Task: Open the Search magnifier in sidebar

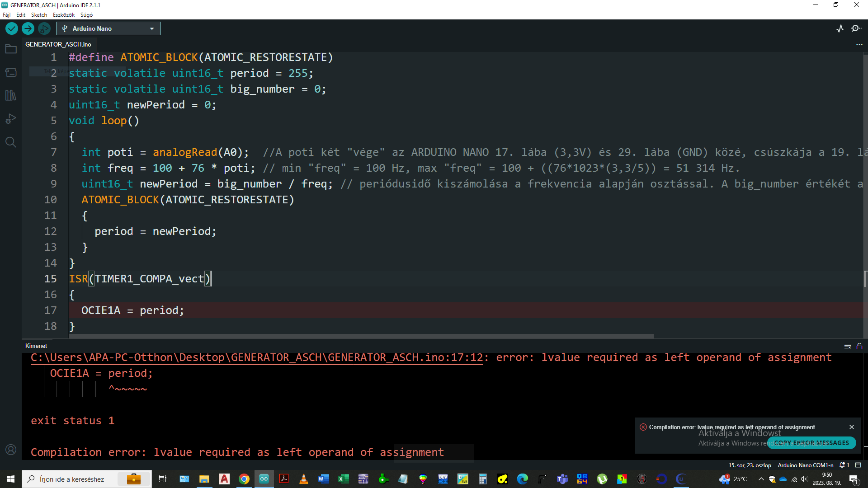Action: [11, 142]
